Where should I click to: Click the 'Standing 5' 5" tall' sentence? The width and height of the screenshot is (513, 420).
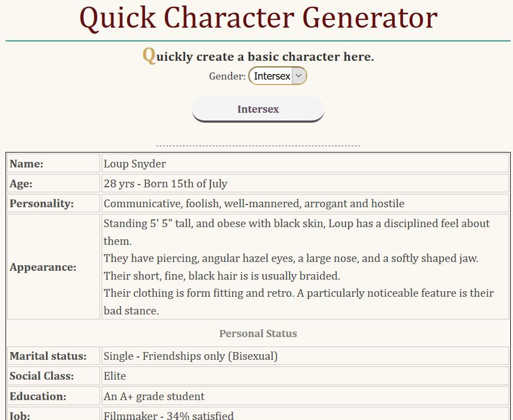coord(296,224)
